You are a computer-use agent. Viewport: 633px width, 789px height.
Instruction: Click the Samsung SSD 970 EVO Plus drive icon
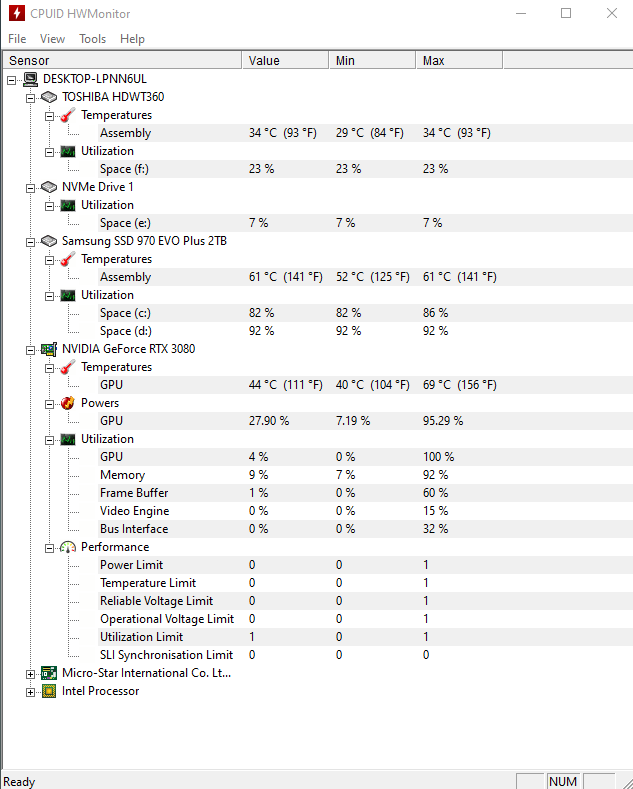[49, 241]
